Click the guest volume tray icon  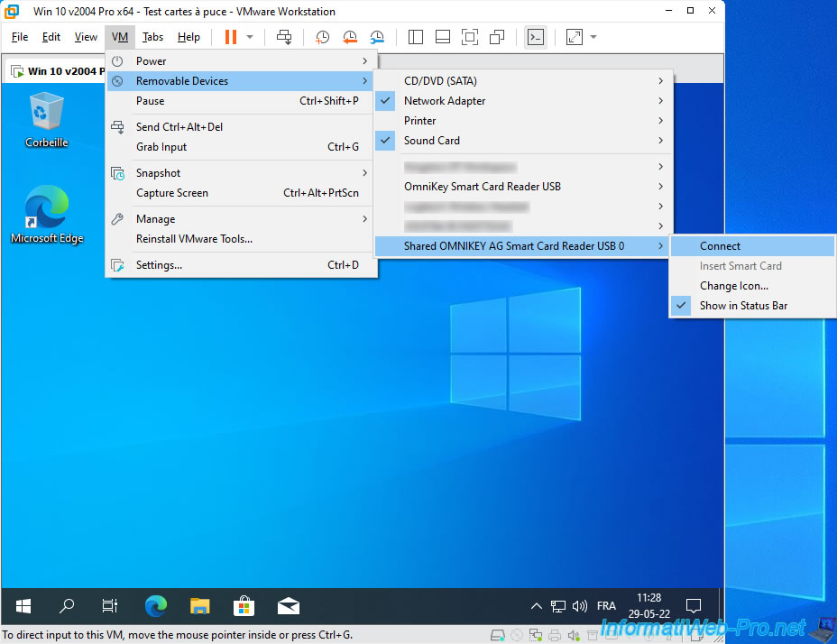coord(580,606)
